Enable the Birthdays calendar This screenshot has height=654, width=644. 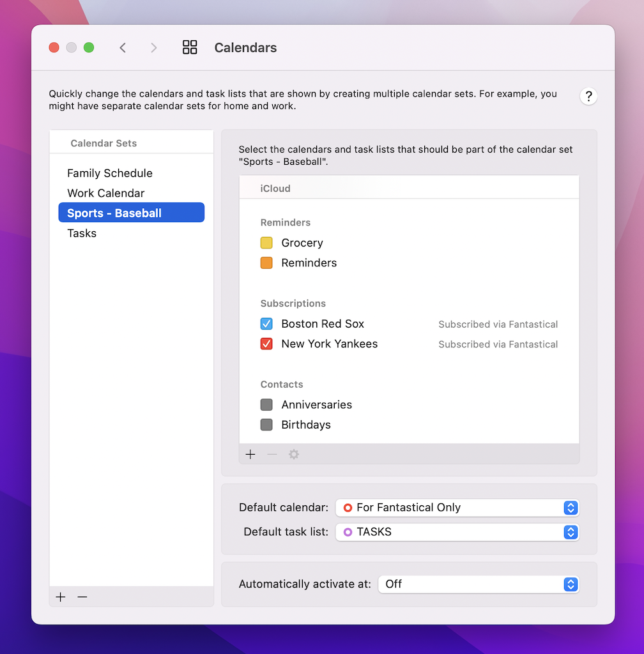266,425
